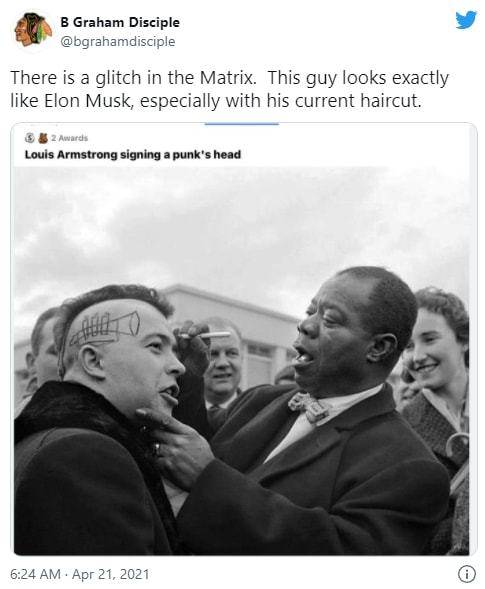This screenshot has width=485, height=589.
Task: Click the @bgrahamdisciple handle
Action: coord(118,41)
